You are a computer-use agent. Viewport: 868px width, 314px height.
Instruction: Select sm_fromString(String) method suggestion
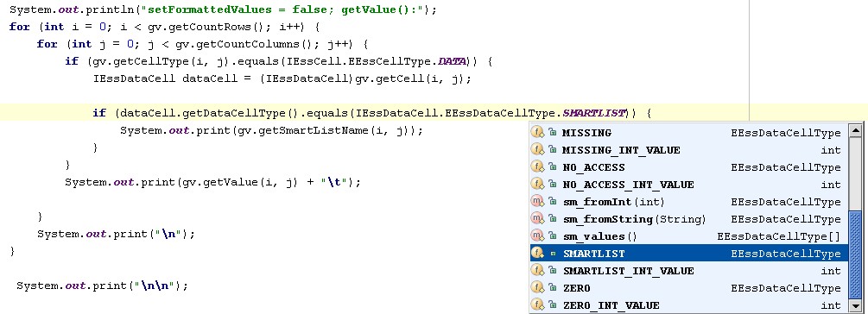(x=688, y=219)
